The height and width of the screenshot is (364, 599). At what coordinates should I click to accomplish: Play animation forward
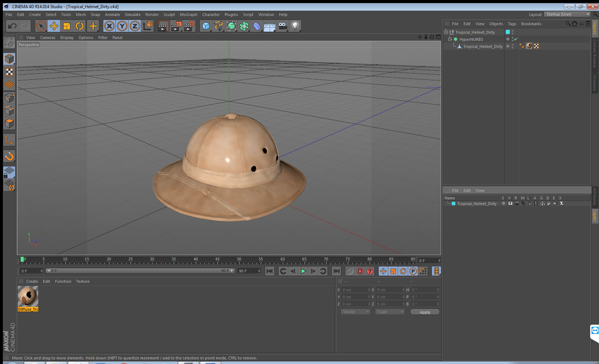point(303,271)
